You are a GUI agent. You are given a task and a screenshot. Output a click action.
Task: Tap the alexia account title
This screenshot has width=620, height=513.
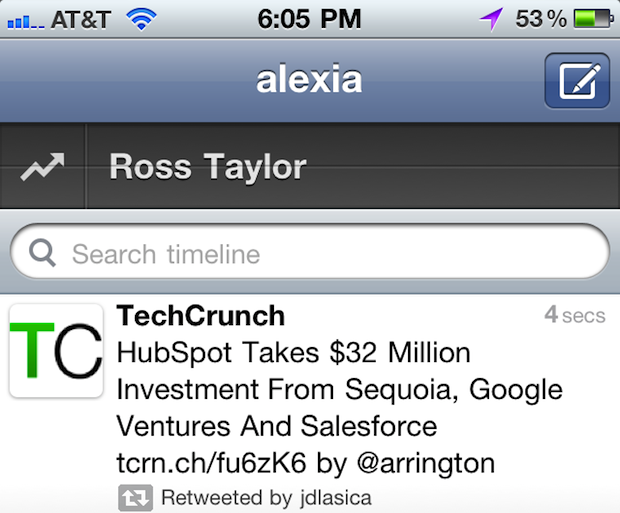[309, 80]
